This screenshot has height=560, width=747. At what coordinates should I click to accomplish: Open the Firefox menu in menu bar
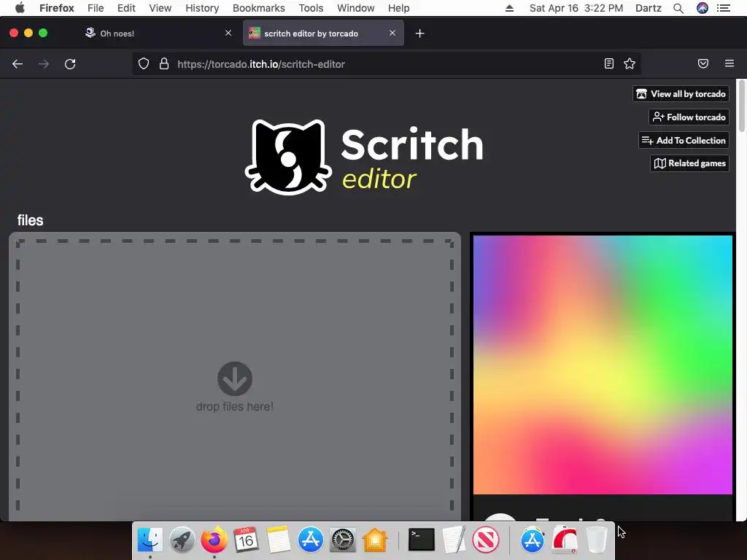coord(57,8)
